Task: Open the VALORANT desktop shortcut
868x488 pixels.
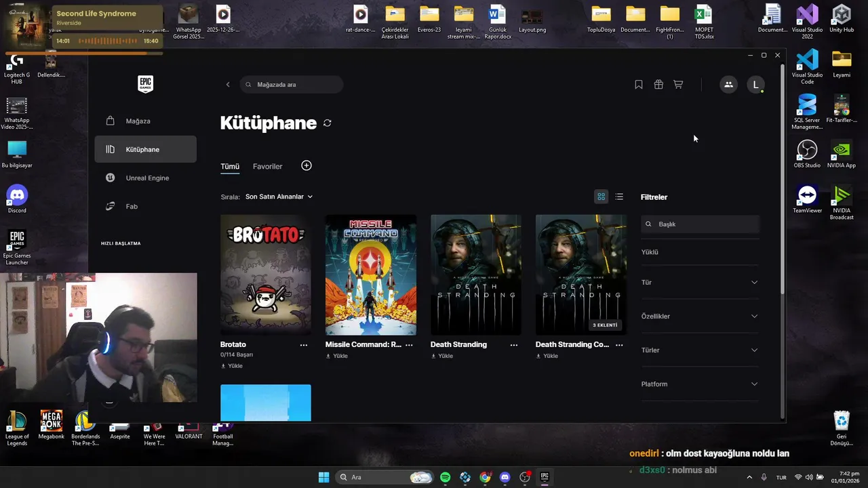Action: click(x=189, y=428)
